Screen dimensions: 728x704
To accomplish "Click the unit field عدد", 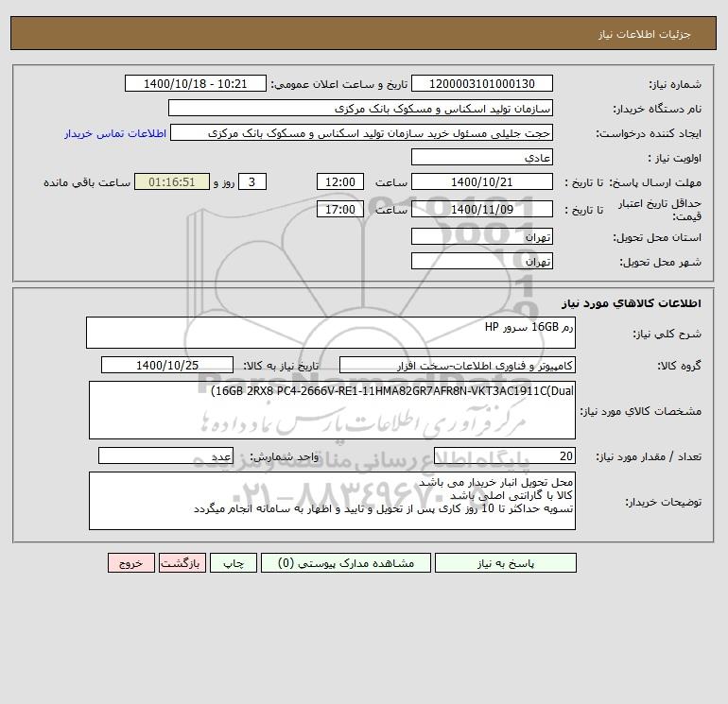I will 165,455.
